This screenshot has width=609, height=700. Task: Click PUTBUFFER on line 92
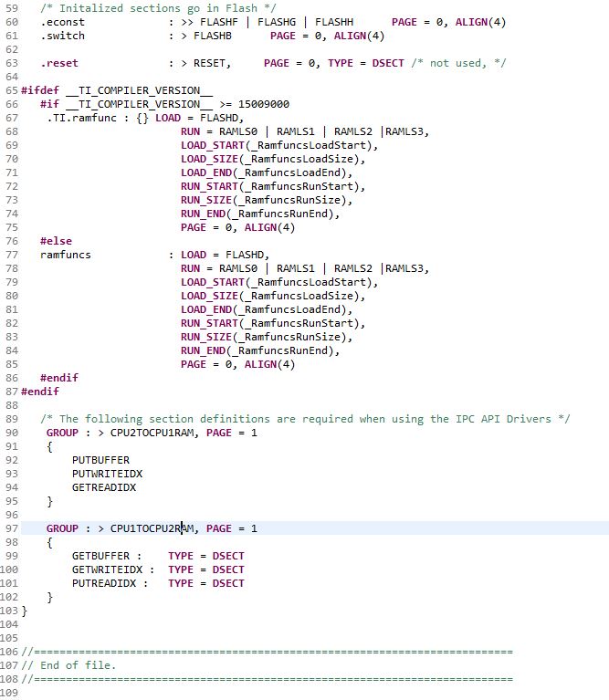(101, 460)
